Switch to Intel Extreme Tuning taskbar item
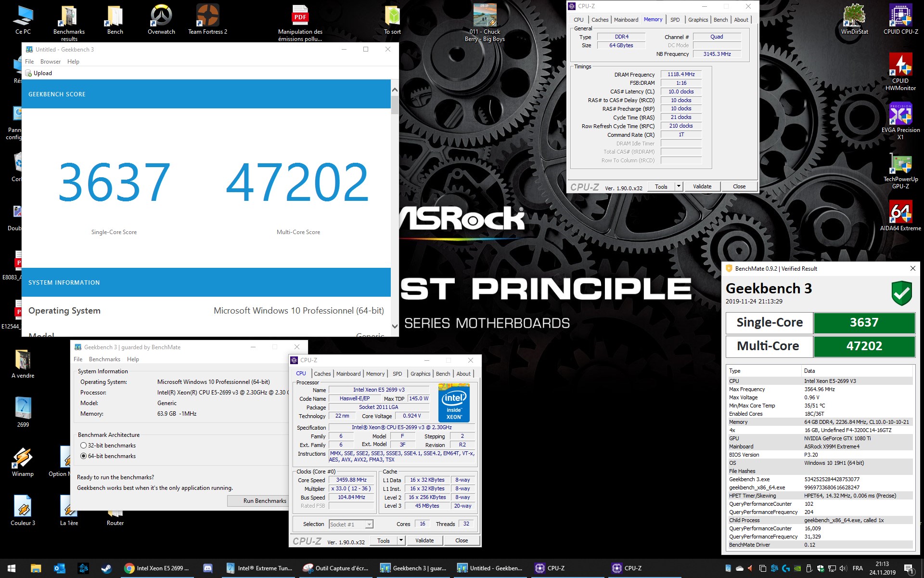 (260, 568)
